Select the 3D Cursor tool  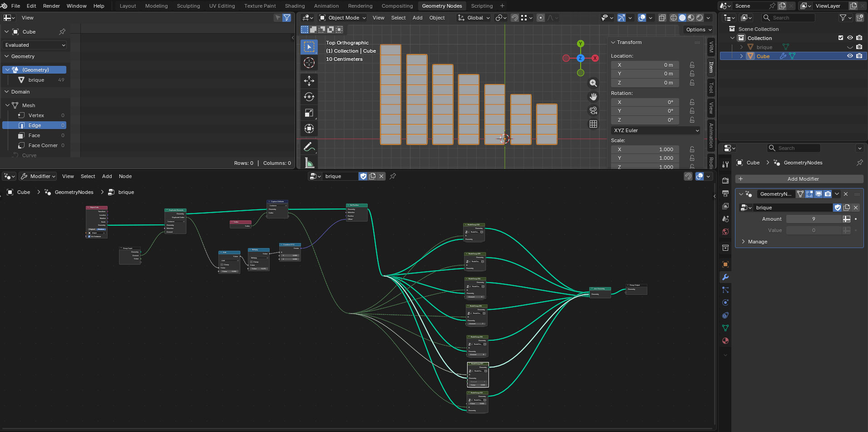click(309, 63)
